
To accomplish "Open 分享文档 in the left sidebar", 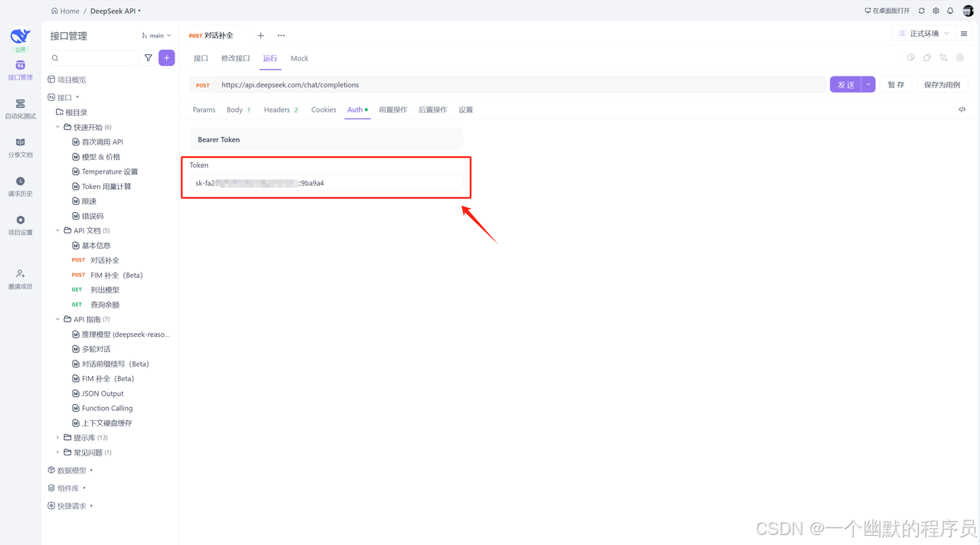I will [21, 147].
